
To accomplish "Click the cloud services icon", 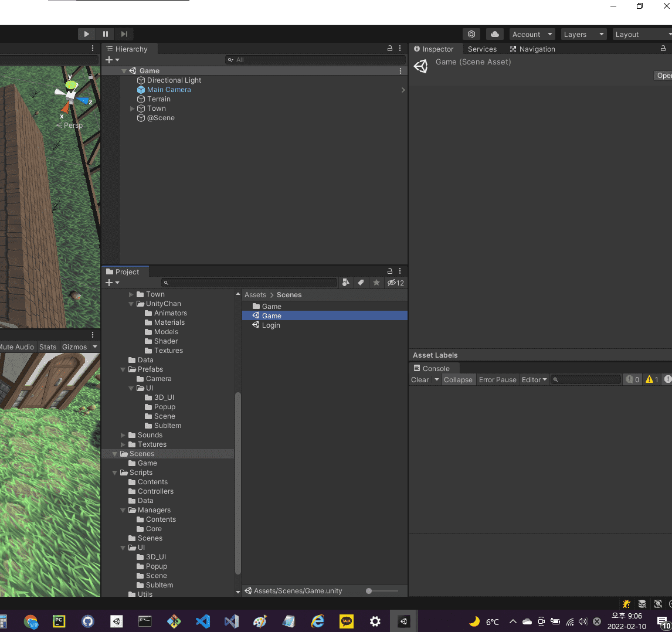I will coord(494,34).
